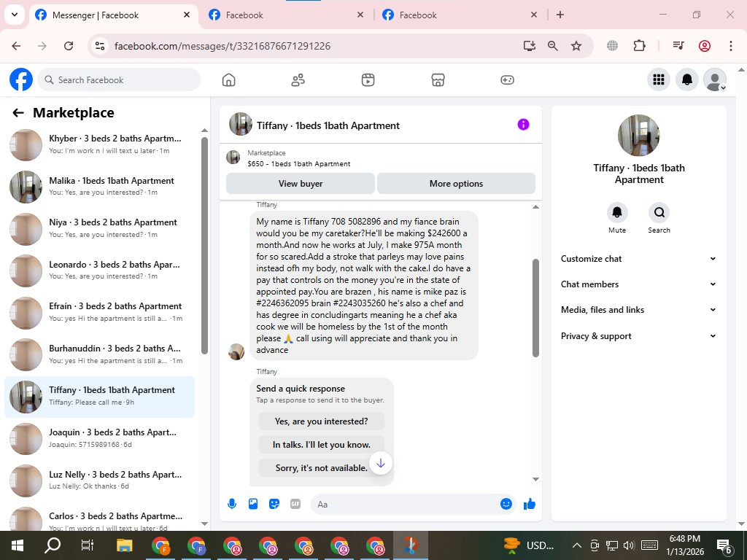Screen dimensions: 747x560
Task: Send quick reply 'Yes, are you interested?'
Action: (322, 421)
